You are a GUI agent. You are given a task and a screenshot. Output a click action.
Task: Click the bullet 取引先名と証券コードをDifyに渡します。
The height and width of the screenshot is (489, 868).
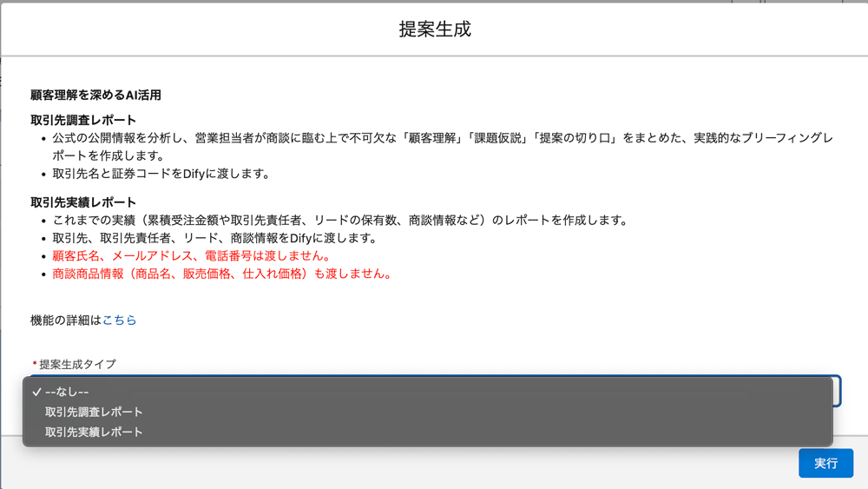(162, 174)
